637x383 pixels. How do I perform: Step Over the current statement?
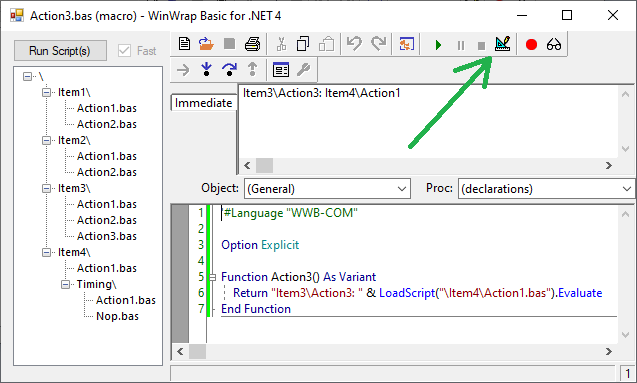pyautogui.click(x=230, y=69)
